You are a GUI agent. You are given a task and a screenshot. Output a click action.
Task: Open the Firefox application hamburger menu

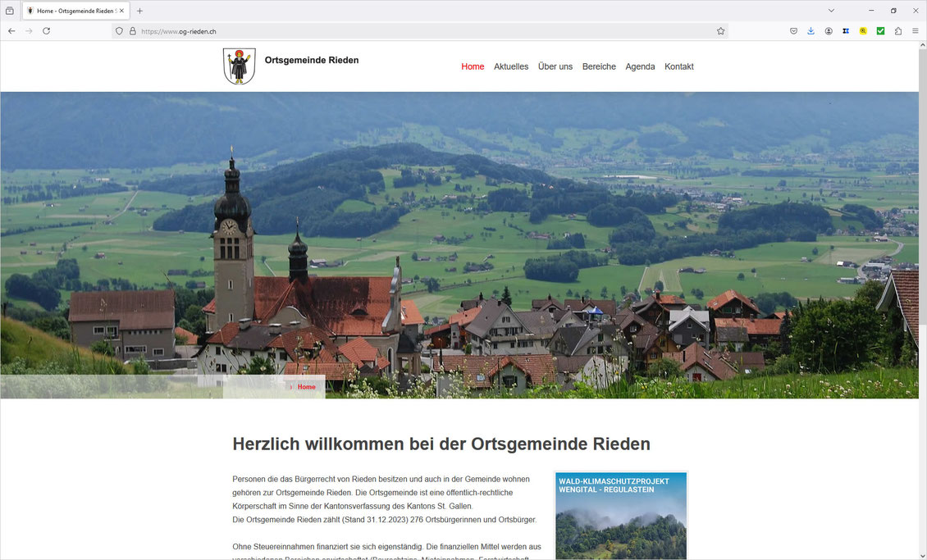(x=916, y=31)
